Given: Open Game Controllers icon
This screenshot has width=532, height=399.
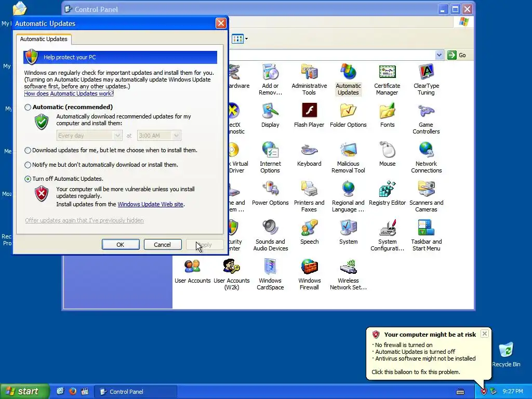Looking at the screenshot, I should pyautogui.click(x=426, y=119).
